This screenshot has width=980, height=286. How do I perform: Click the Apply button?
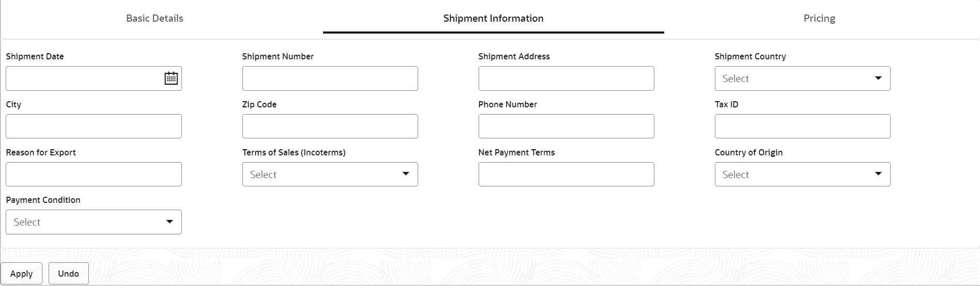[21, 274]
